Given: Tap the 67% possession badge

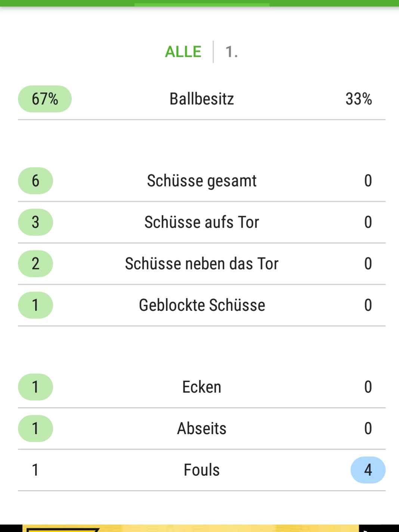Looking at the screenshot, I should click(45, 99).
